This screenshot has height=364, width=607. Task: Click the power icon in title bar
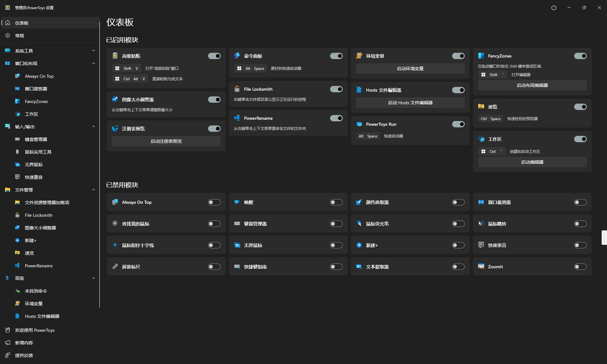coord(554,8)
